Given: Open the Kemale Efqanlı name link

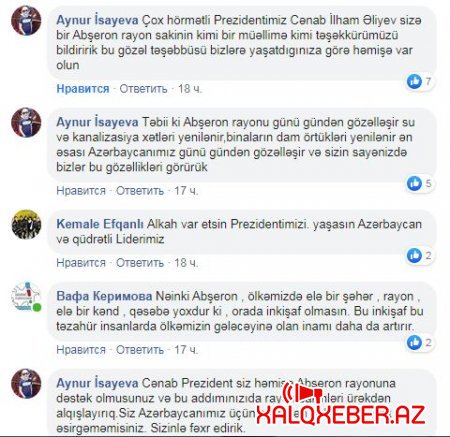Looking at the screenshot, I should click(100, 224).
